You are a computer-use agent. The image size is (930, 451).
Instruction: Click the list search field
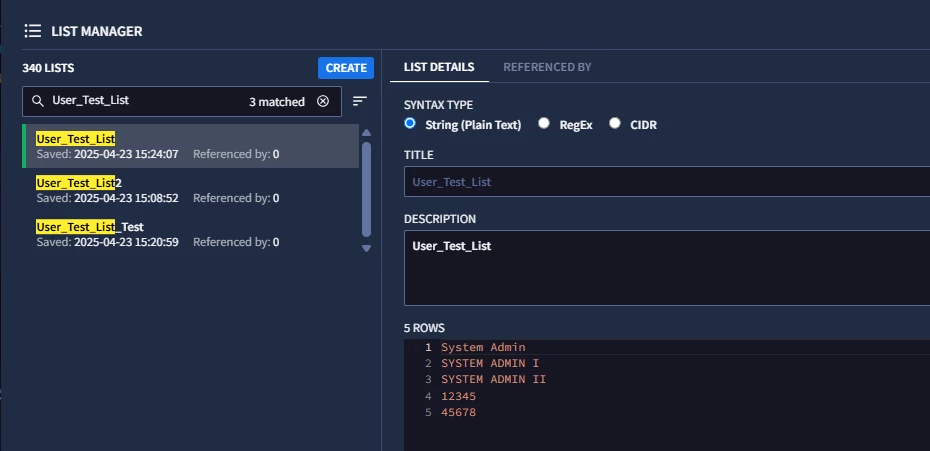point(181,101)
